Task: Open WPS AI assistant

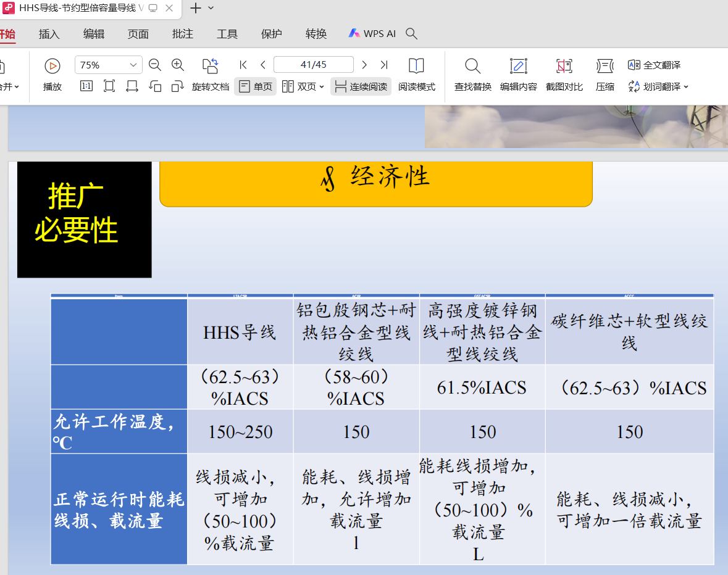Action: tap(372, 34)
